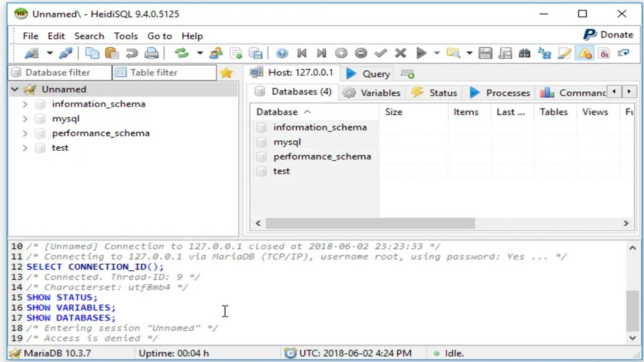
Task: Toggle the BLOB as HEX icon
Action: 604,54
